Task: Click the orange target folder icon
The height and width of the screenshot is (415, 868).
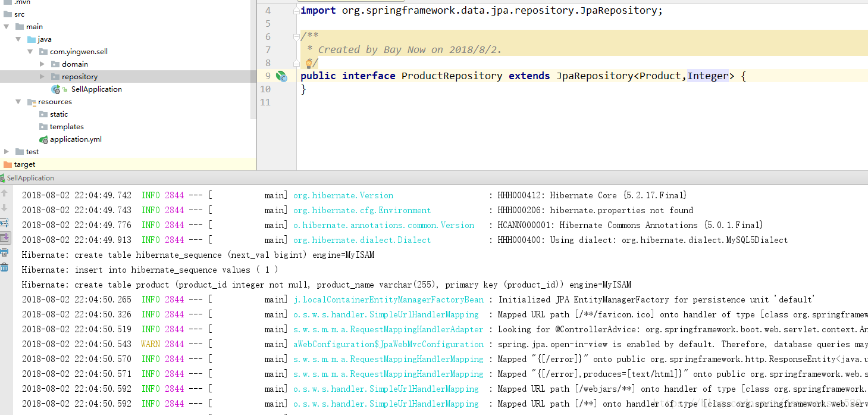Action: [8, 164]
